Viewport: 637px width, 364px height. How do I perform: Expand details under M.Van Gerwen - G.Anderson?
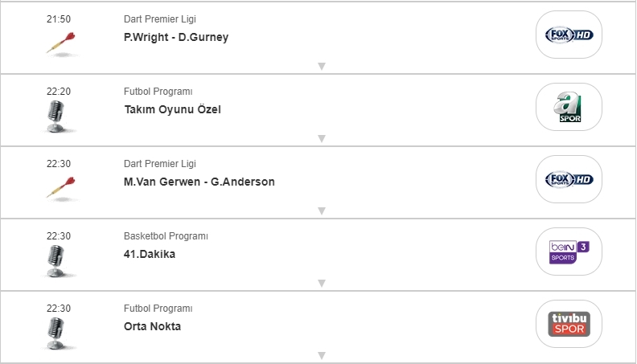tap(321, 211)
